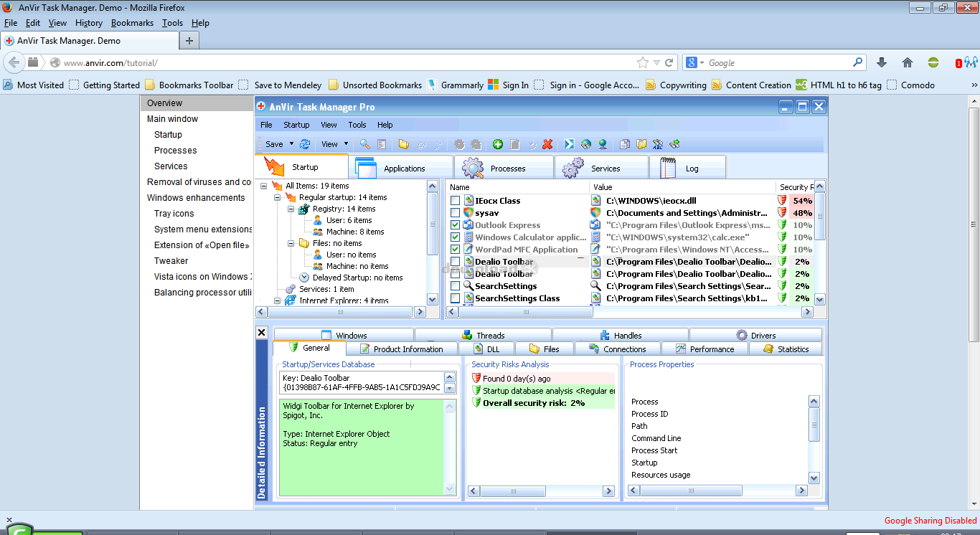The width and height of the screenshot is (980, 535).
Task: Click the Firefox back arrow button
Action: pos(14,62)
